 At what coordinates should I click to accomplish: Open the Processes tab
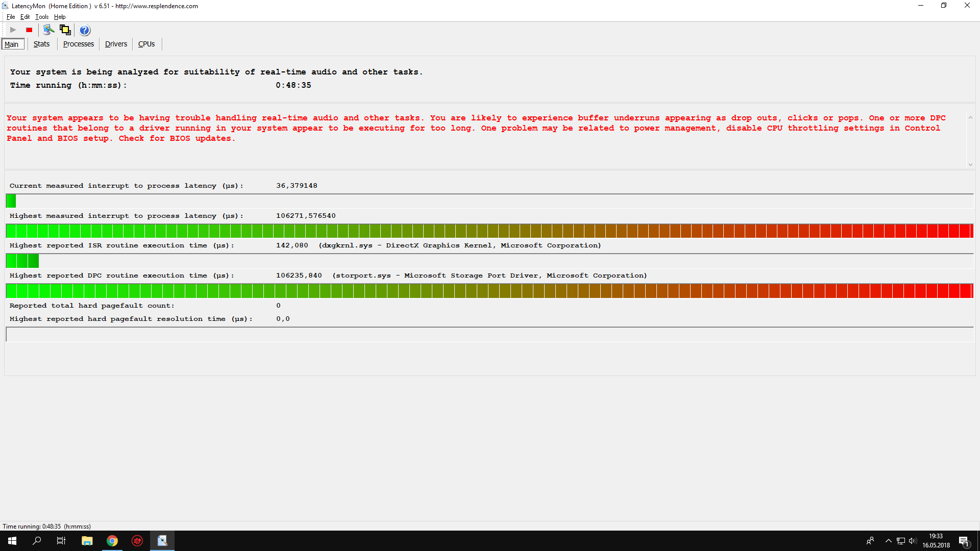tap(78, 44)
